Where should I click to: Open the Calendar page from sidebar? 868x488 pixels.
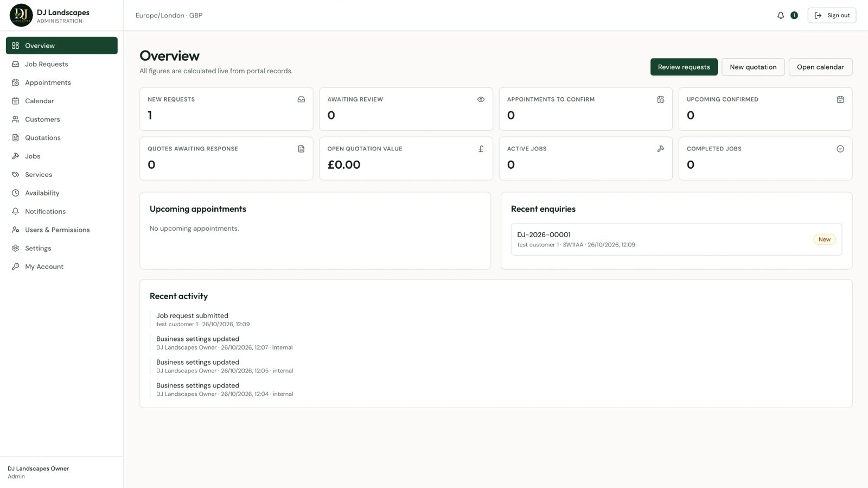click(x=61, y=101)
